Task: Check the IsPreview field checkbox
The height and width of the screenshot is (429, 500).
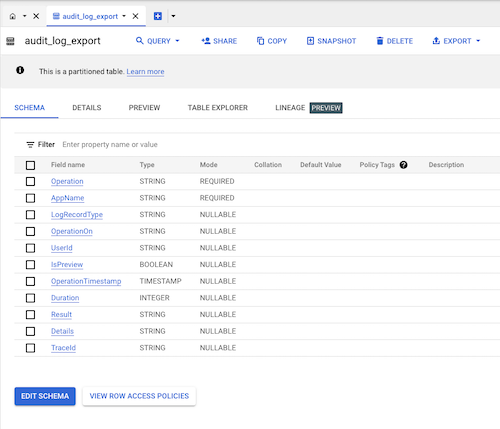Action: click(30, 265)
